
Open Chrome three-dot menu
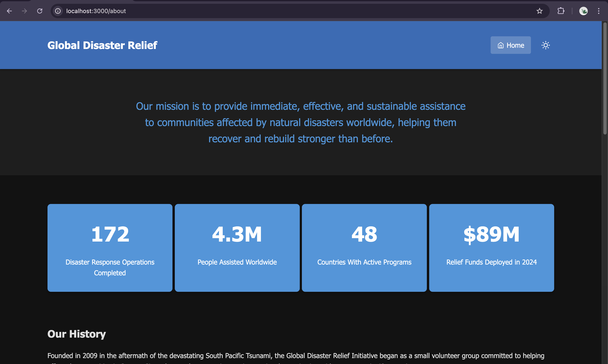598,11
